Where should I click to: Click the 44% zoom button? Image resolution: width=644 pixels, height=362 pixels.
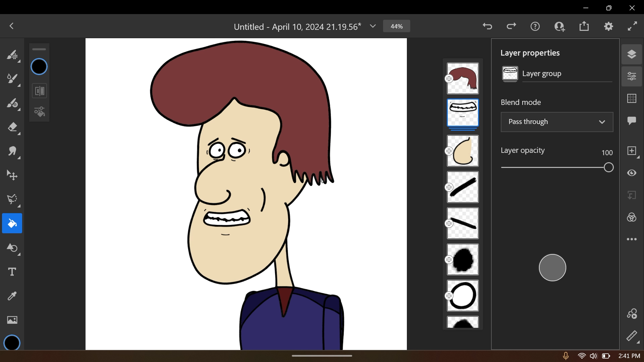pos(396,26)
